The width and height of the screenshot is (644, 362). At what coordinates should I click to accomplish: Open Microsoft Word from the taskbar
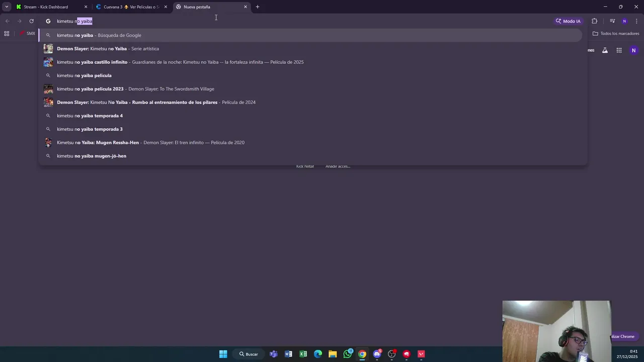(x=288, y=354)
